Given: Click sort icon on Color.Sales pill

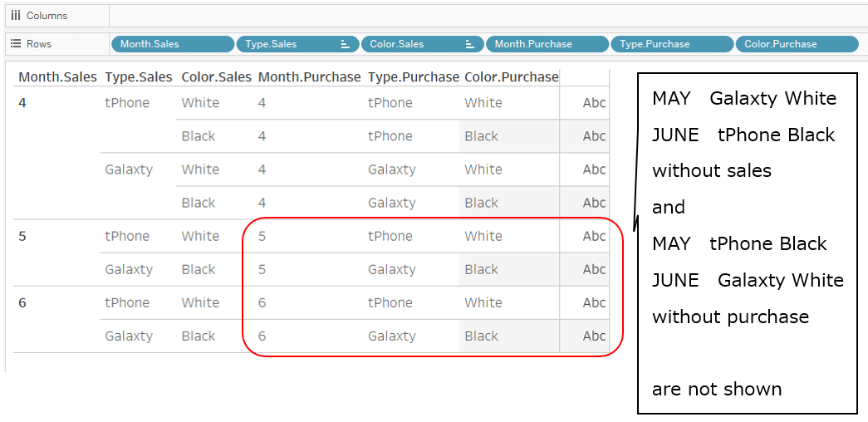Looking at the screenshot, I should (x=470, y=44).
